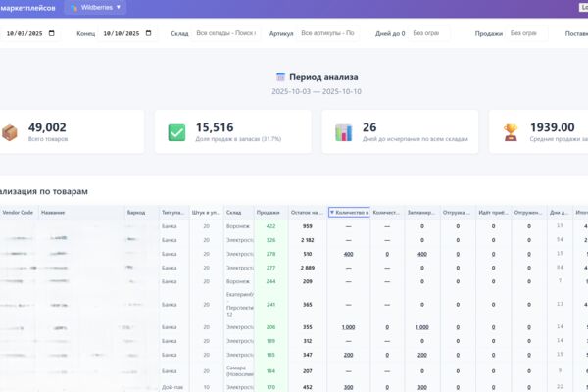The image size is (588, 392).
Task: Click the Период анализа calendar icon
Action: (280, 77)
